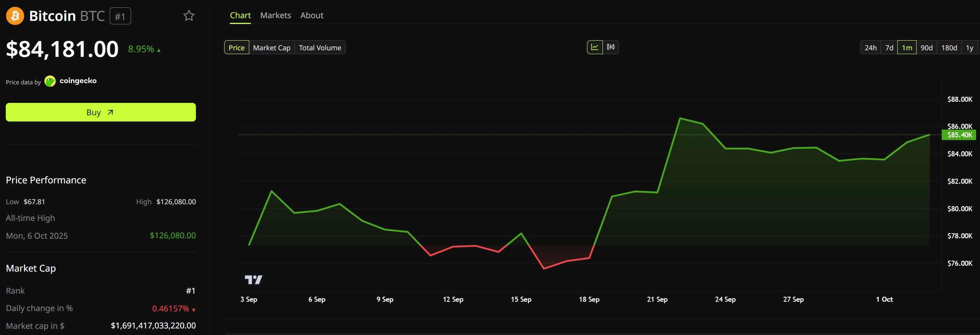Image resolution: width=980 pixels, height=335 pixels.
Task: Switch to candlestick chart view icon
Action: [x=611, y=47]
